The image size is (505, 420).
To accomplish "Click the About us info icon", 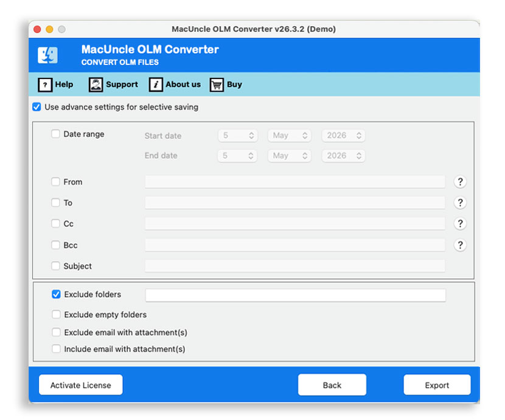I will click(156, 85).
